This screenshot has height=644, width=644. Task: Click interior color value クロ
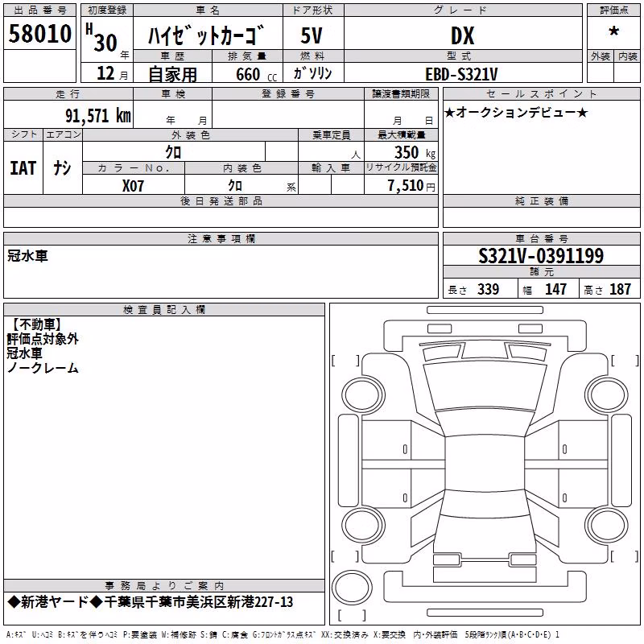235,186
